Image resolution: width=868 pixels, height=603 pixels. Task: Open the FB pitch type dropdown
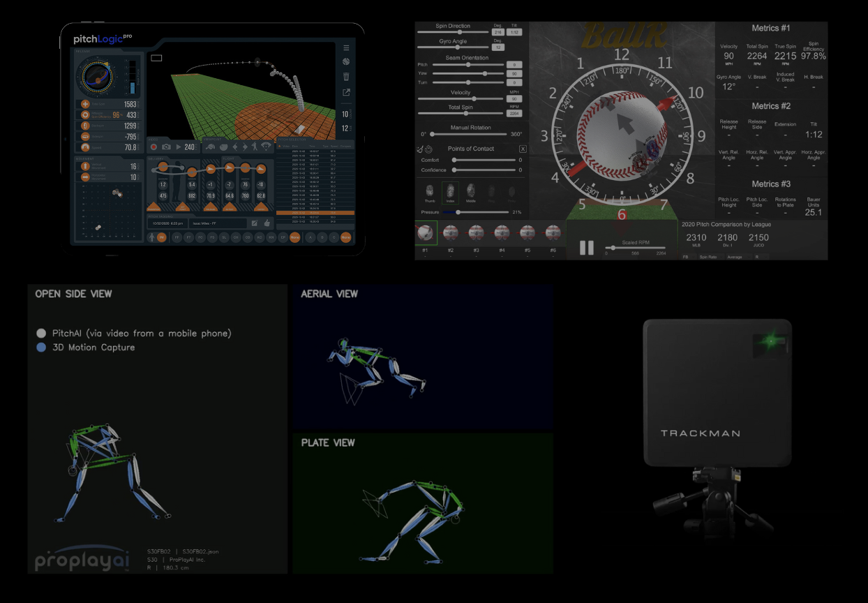click(x=689, y=257)
